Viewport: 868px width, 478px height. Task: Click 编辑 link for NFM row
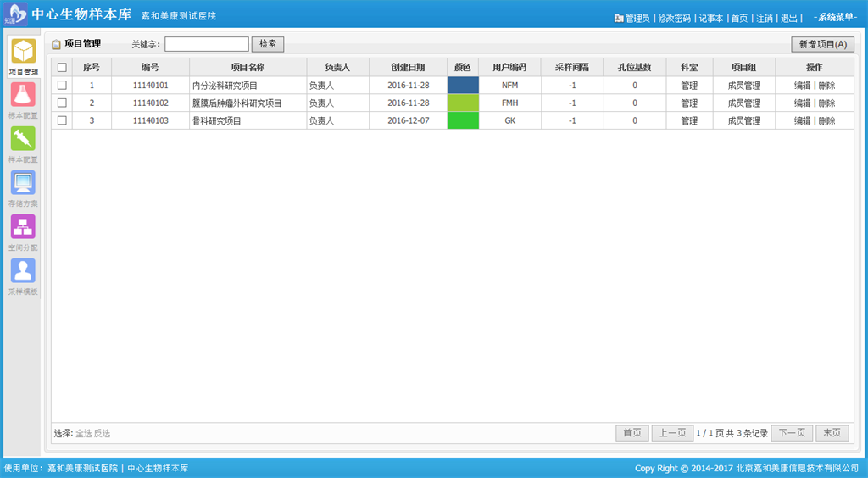[802, 86]
